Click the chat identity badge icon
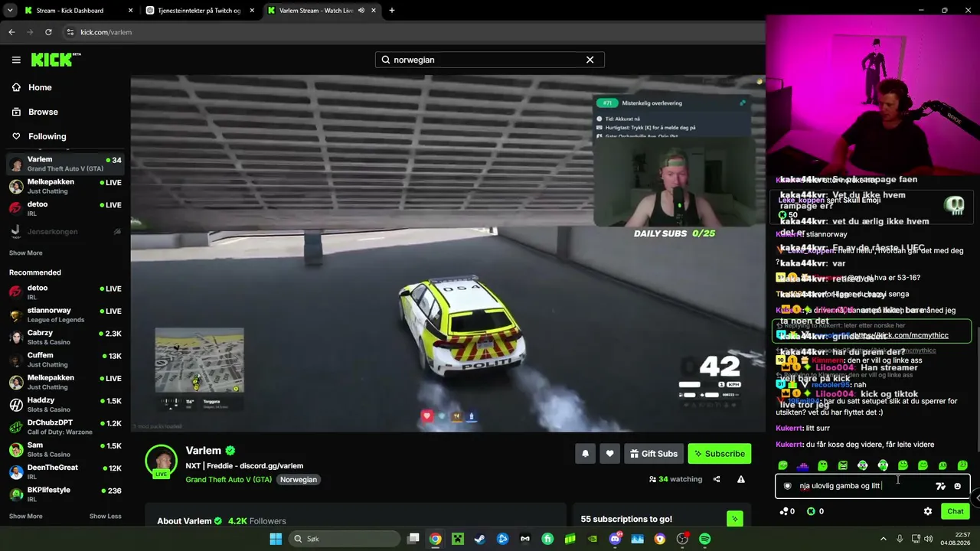This screenshot has width=980, height=551. point(787,486)
